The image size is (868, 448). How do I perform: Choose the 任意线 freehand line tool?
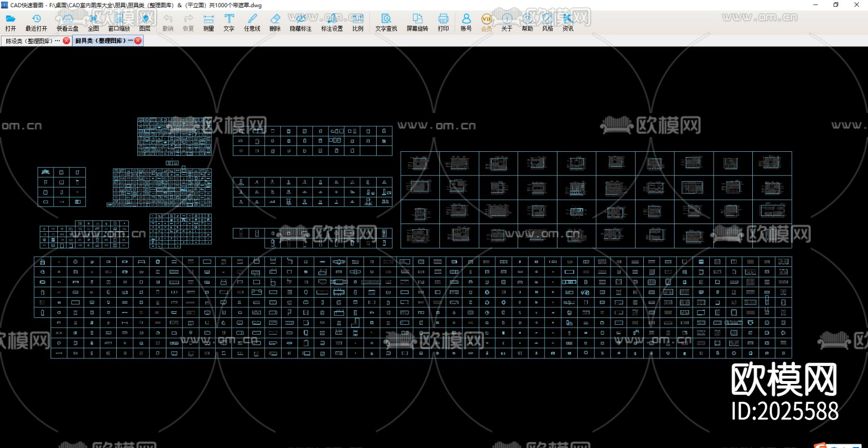click(252, 23)
